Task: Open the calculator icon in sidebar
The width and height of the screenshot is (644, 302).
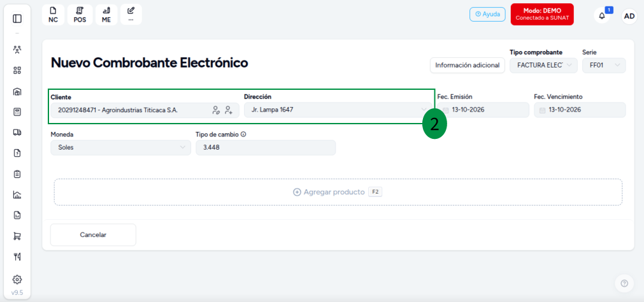Action: point(17,111)
